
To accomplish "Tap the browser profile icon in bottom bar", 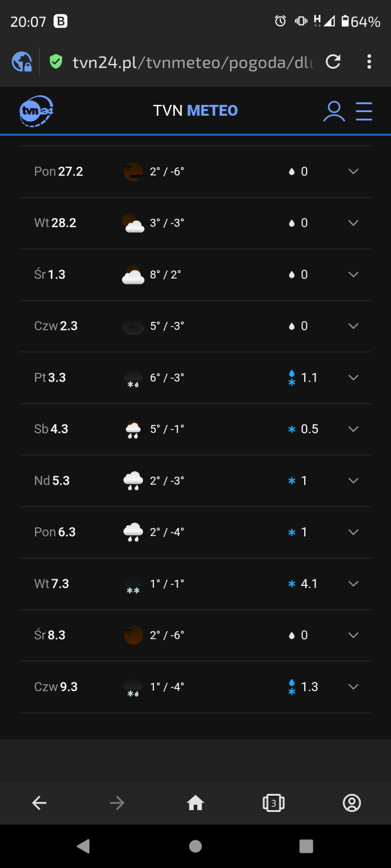I will (x=351, y=803).
